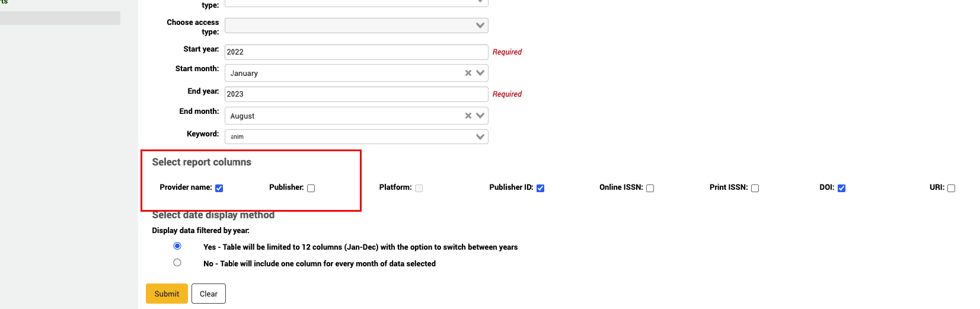The height and width of the screenshot is (309, 980).
Task: Focus the End year input field
Action: 356,94
